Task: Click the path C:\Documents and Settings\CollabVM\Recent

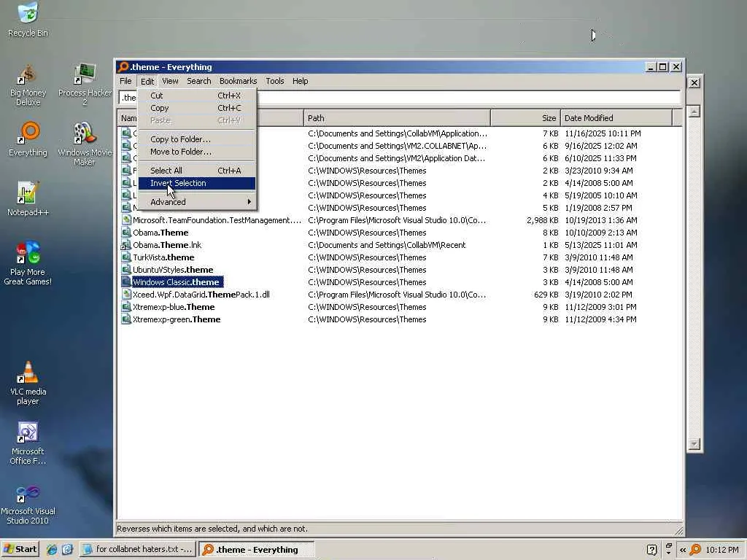Action: coord(387,245)
